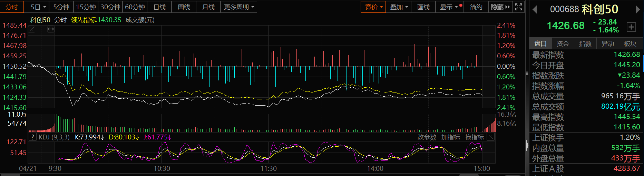Click the horizontal double-arrow width icon
Screen dimensions: 644x176
pyautogui.click(x=51, y=29)
